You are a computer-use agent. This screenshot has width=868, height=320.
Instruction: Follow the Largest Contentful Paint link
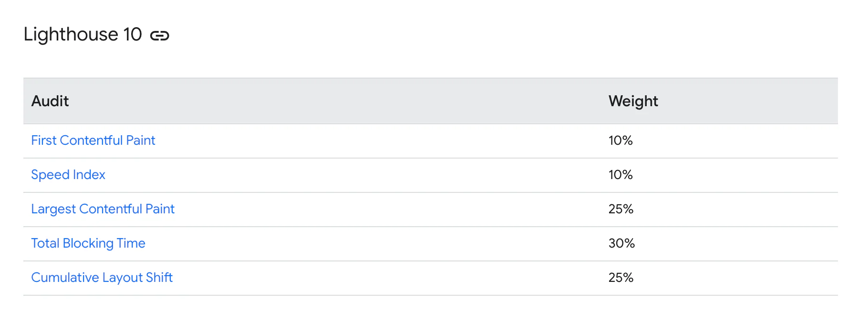(x=103, y=209)
